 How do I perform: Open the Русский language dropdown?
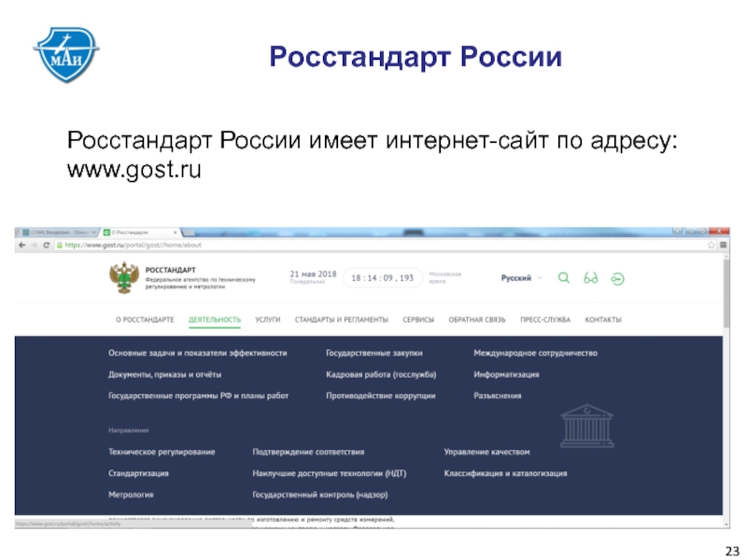pyautogui.click(x=522, y=278)
